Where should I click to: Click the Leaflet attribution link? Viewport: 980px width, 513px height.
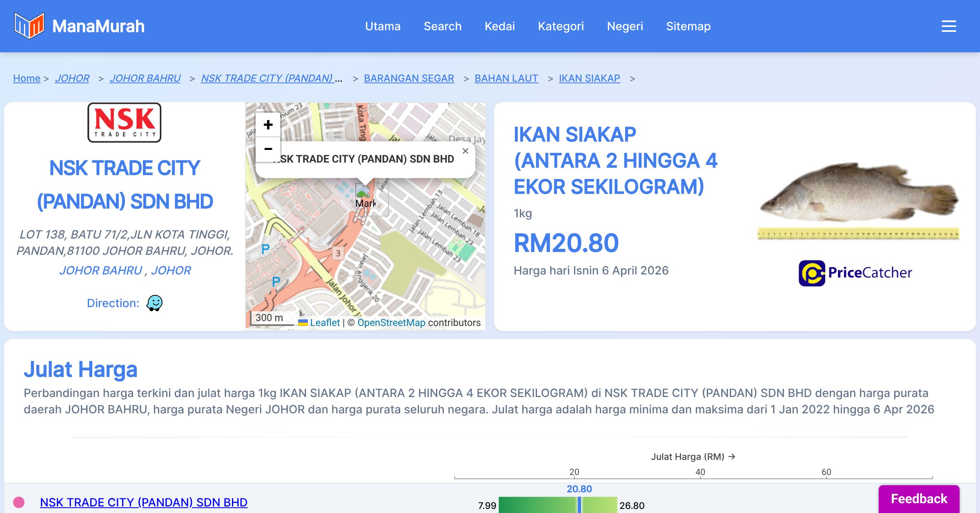click(324, 323)
